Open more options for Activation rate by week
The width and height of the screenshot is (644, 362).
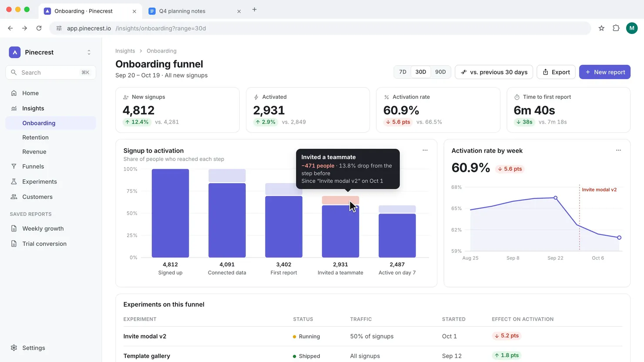tap(618, 151)
